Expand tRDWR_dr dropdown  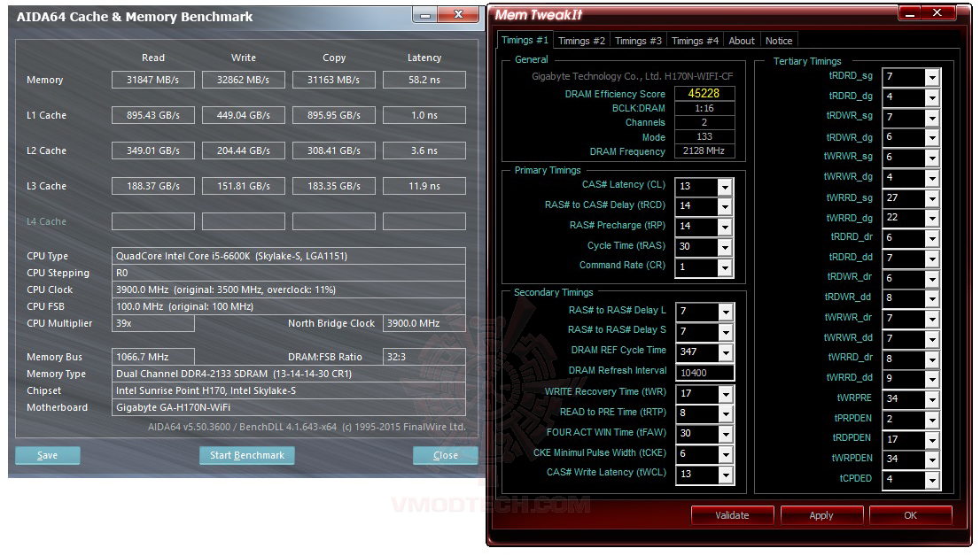click(x=932, y=279)
